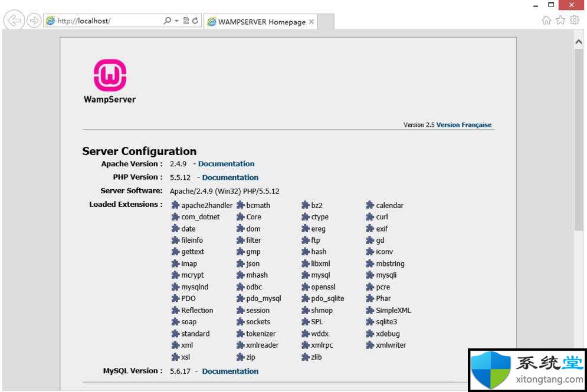The height and width of the screenshot is (392, 587).
Task: Click the puzzle icon beside openssl
Action: 306,287
